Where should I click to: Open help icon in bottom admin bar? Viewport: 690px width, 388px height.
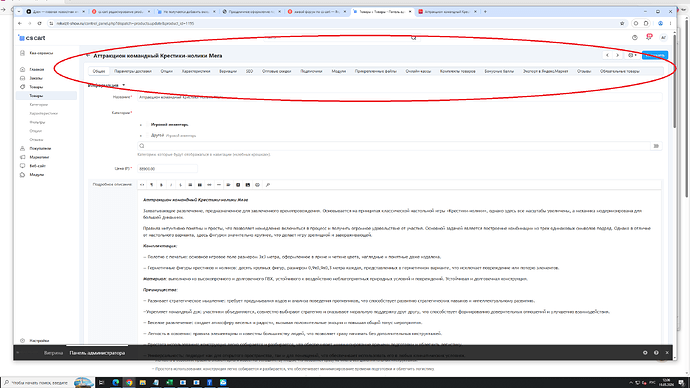(656, 353)
